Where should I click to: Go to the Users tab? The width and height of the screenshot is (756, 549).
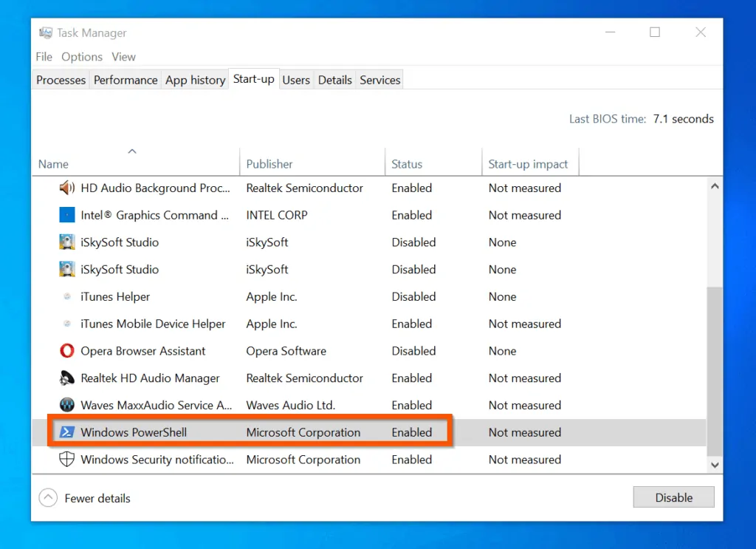[x=296, y=80]
